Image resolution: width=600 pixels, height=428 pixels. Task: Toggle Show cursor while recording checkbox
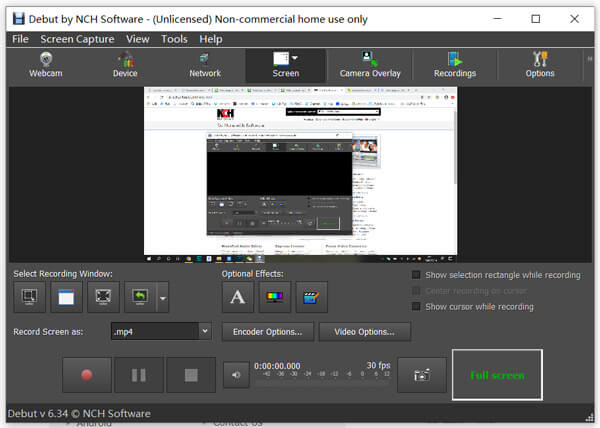pos(416,306)
